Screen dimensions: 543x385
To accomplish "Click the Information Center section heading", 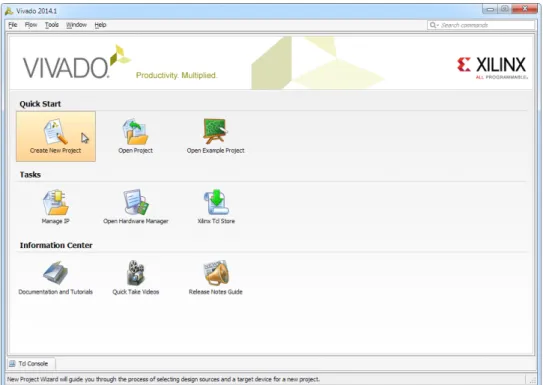I will click(x=56, y=245).
